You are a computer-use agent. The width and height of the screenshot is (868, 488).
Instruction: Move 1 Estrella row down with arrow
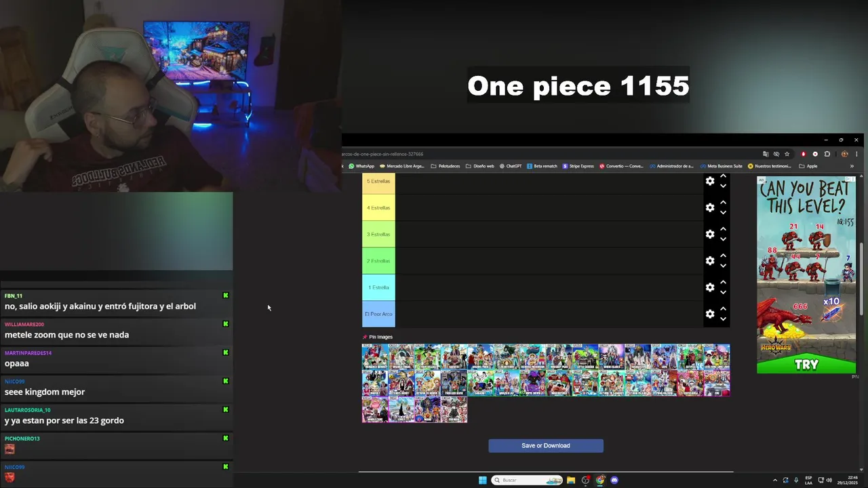[x=723, y=293]
